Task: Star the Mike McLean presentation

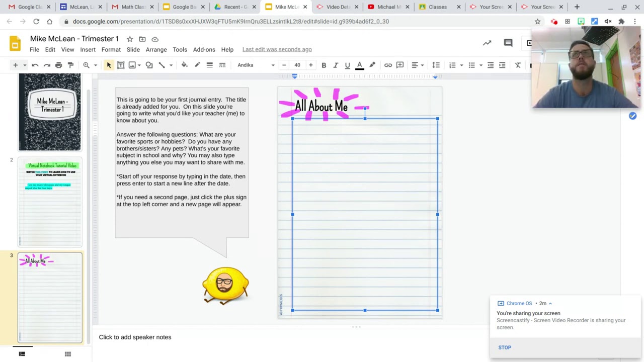Action: pos(129,39)
